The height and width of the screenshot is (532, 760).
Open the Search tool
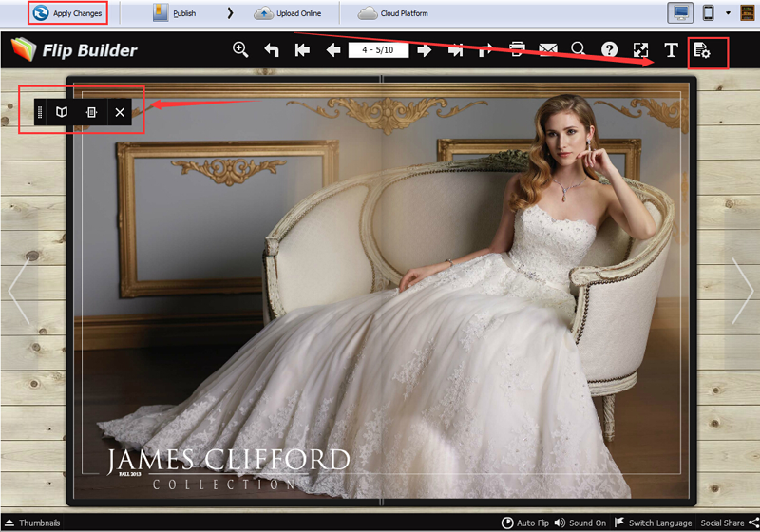tap(579, 49)
